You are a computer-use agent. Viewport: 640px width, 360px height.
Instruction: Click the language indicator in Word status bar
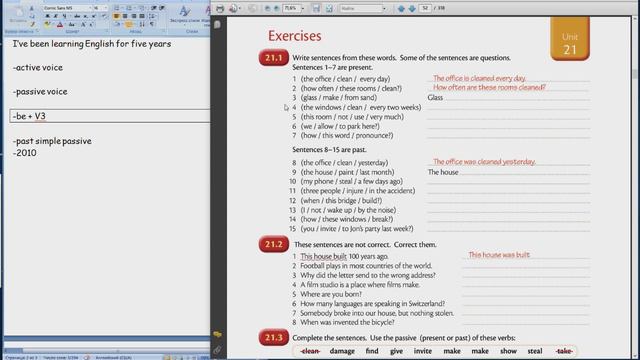click(x=113, y=358)
